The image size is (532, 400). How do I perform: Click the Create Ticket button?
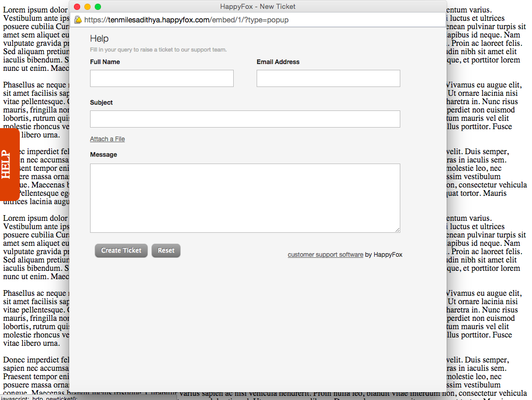pyautogui.click(x=121, y=251)
